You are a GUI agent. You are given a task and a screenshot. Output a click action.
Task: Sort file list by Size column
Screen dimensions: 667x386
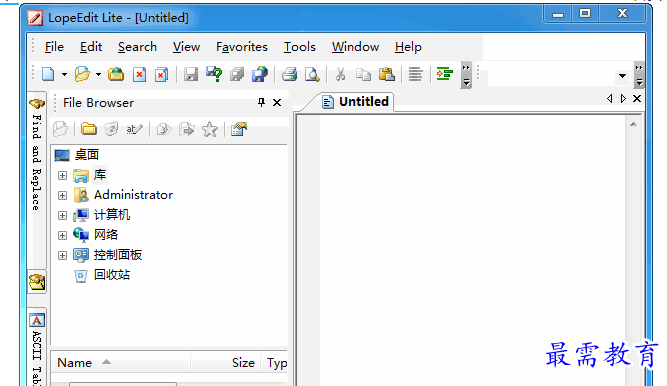225,363
